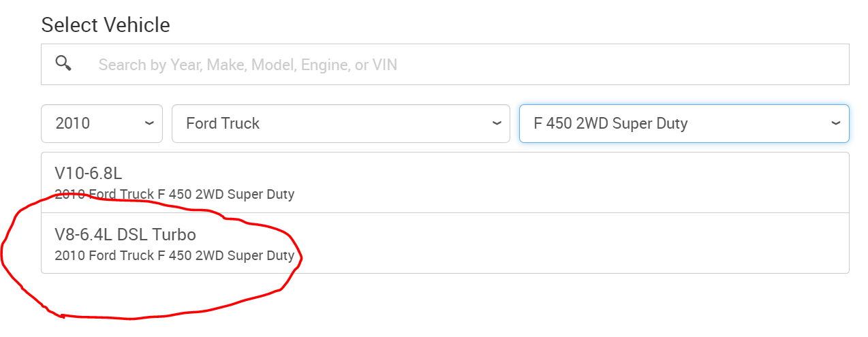The width and height of the screenshot is (868, 337).
Task: Choose the V8-6.4L DSL Turbo title text
Action: click(125, 235)
